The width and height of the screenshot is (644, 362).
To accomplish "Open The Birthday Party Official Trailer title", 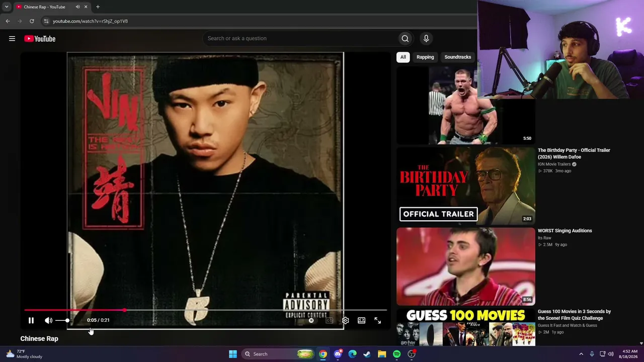I will pyautogui.click(x=574, y=153).
